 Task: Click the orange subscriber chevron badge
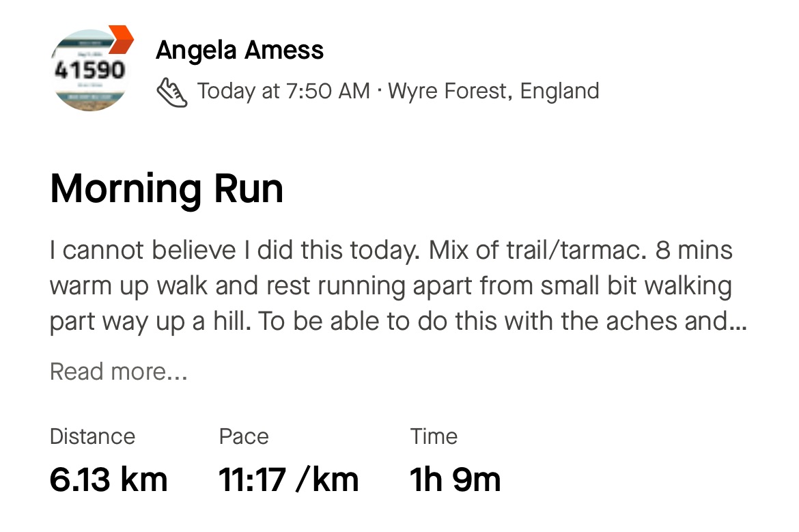pyautogui.click(x=120, y=40)
